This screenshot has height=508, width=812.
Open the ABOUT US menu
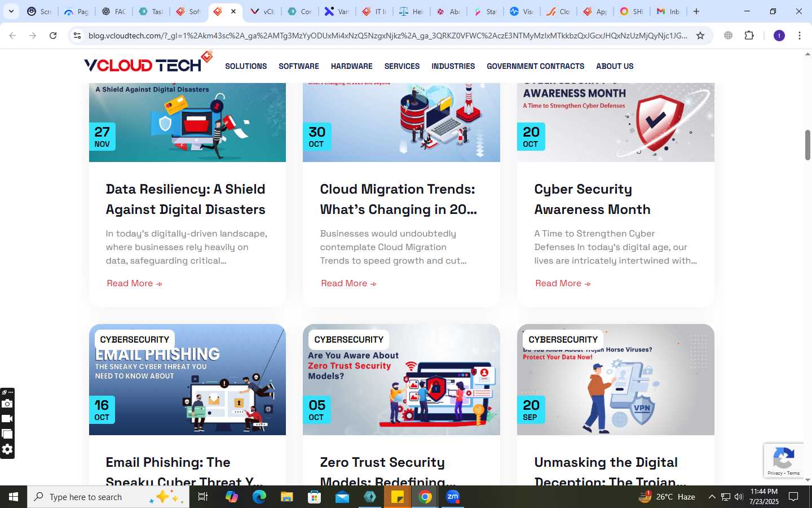click(615, 66)
